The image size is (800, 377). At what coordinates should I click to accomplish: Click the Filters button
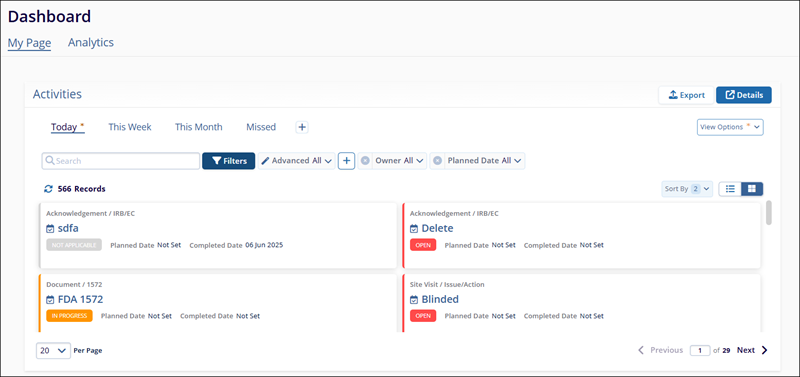(229, 161)
